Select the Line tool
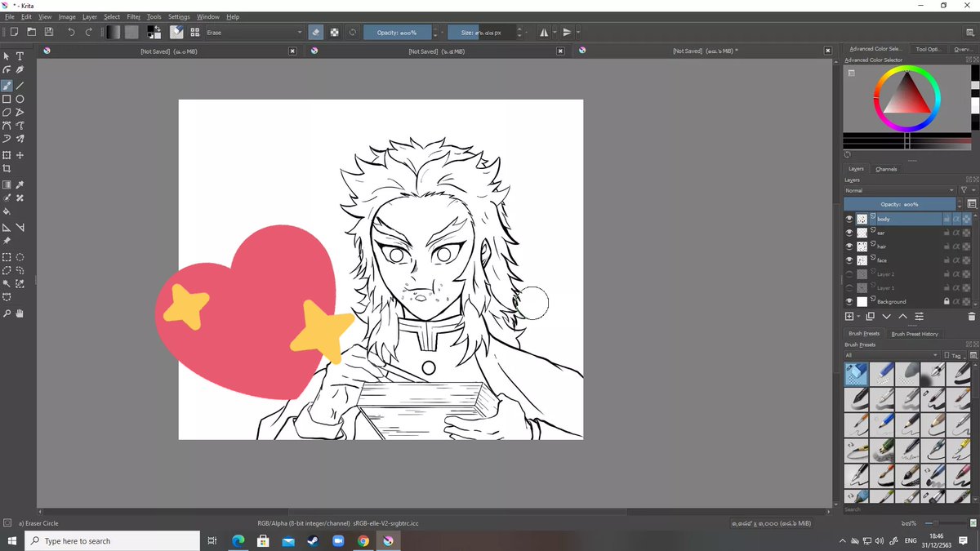The width and height of the screenshot is (980, 551). (x=20, y=86)
